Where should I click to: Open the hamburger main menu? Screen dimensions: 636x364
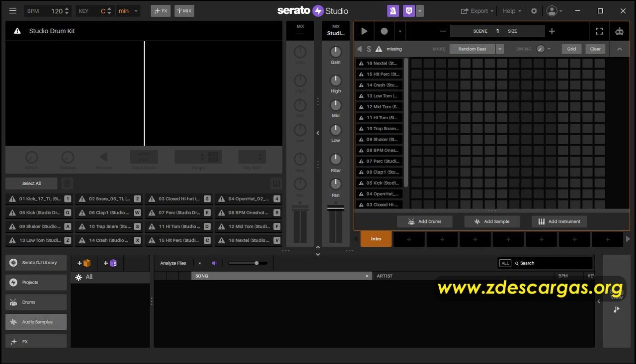coord(13,10)
